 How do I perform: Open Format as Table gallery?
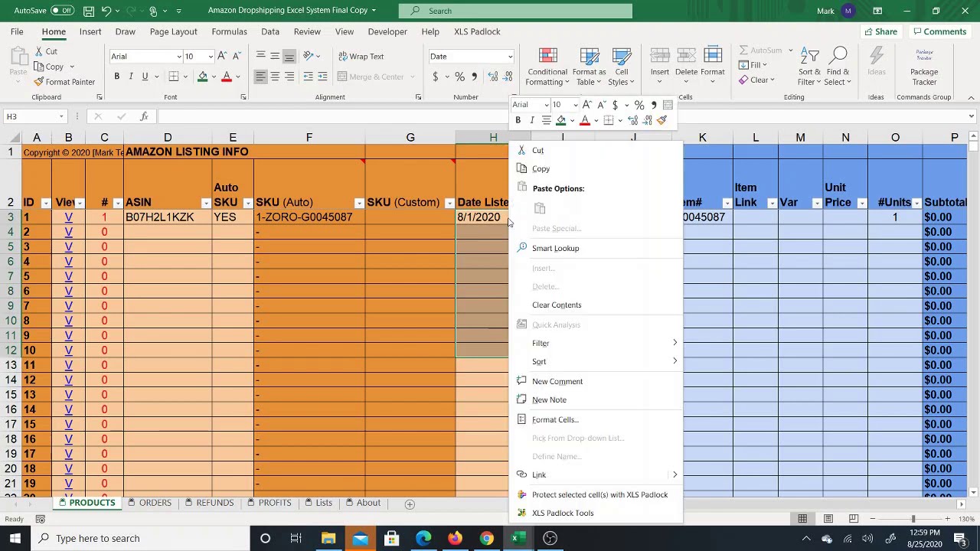pyautogui.click(x=589, y=67)
